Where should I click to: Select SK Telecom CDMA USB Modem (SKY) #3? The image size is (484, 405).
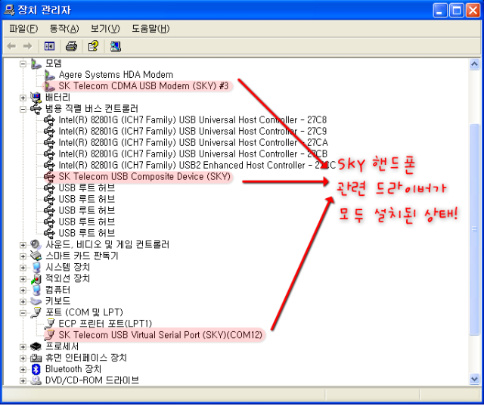coord(144,86)
